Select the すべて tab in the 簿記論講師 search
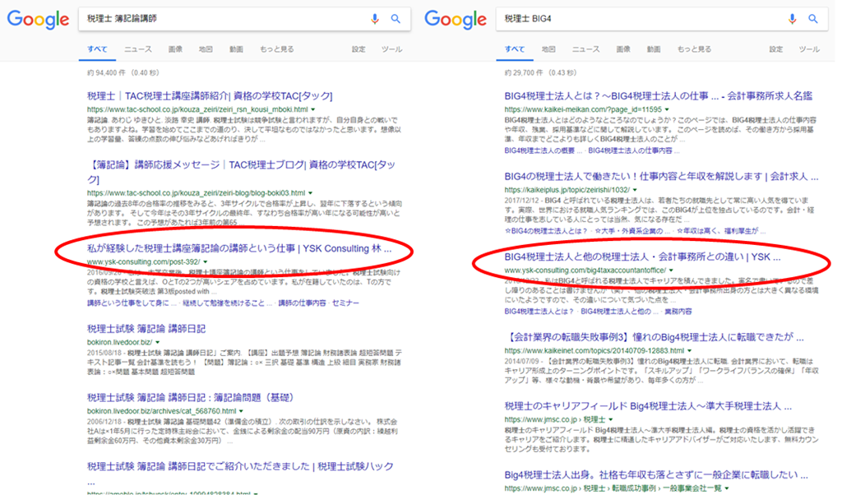This screenshot has width=842, height=504. pyautogui.click(x=97, y=49)
